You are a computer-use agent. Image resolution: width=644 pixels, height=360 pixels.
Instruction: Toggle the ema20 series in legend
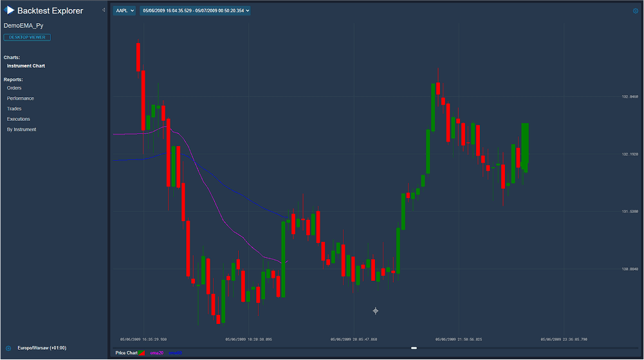(157, 353)
